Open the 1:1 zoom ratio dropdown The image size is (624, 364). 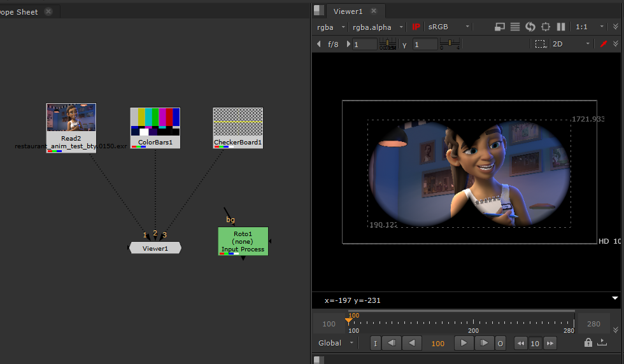tap(590, 27)
